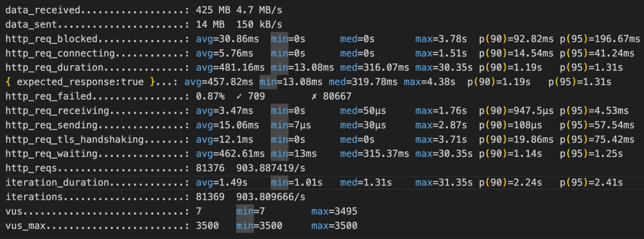The width and height of the screenshot is (644, 239).
Task: Click the http_req_connecting label
Action: point(60,53)
